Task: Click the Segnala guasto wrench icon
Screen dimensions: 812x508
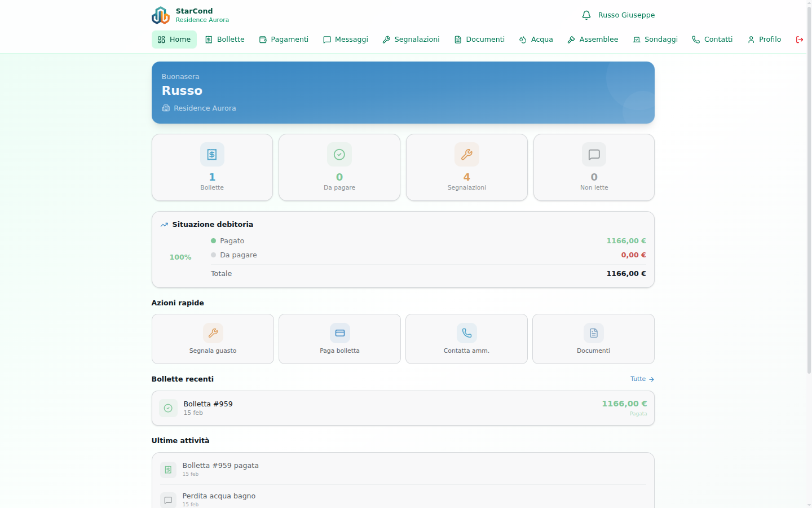Action: 213,333
